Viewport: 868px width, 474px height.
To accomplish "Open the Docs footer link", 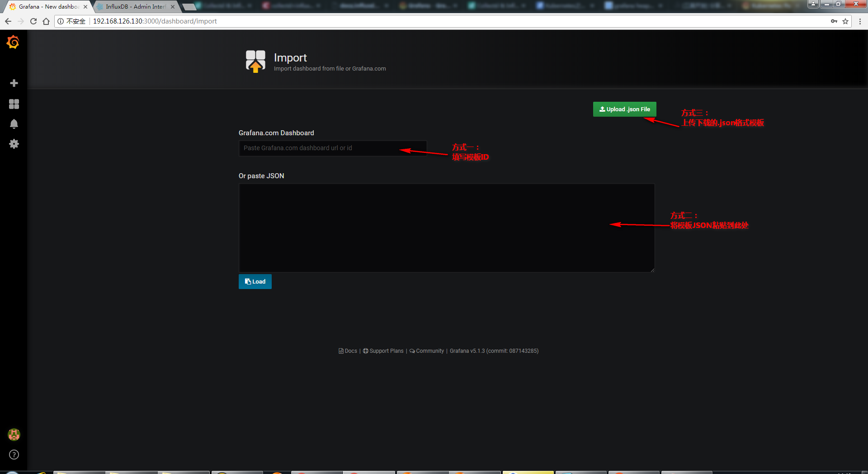I will tap(348, 351).
